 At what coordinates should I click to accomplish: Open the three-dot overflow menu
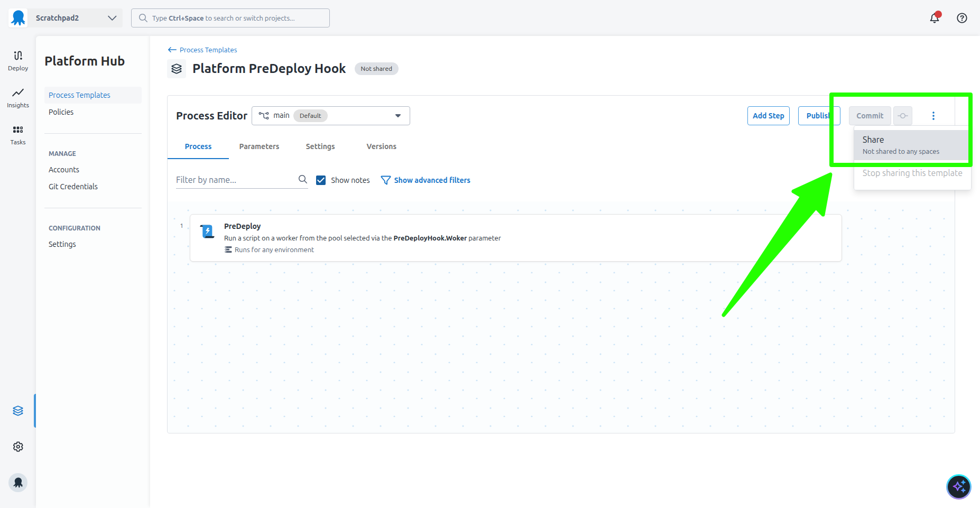coord(933,116)
